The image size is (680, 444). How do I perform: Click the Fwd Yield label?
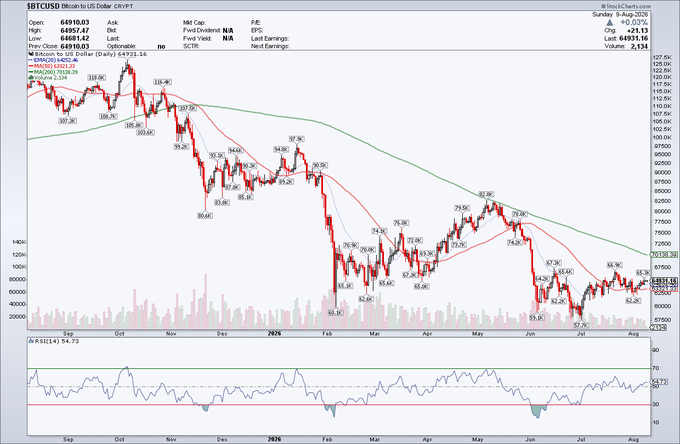click(197, 38)
